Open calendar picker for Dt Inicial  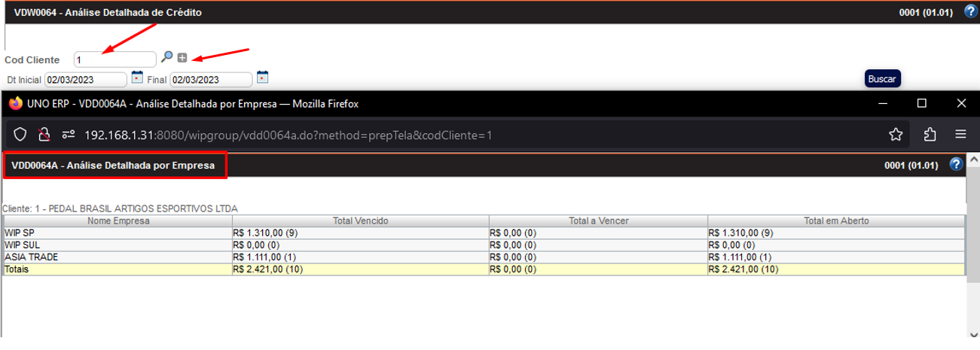pos(137,77)
